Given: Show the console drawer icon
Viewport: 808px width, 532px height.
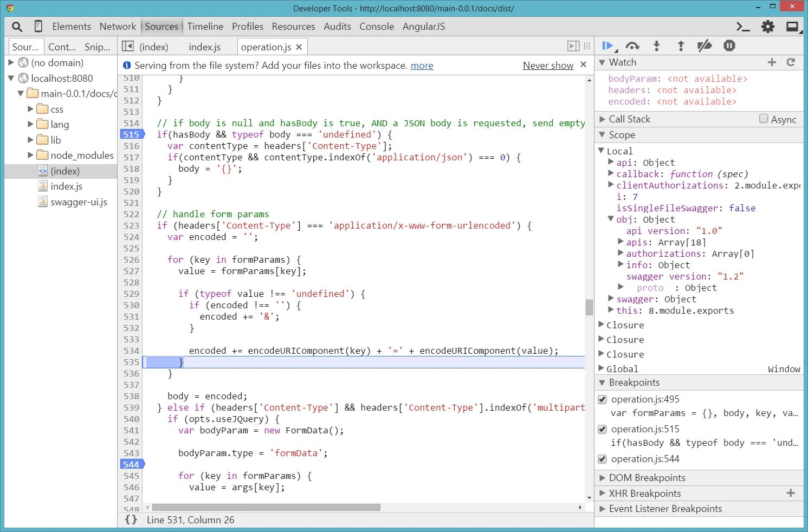Looking at the screenshot, I should (743, 27).
